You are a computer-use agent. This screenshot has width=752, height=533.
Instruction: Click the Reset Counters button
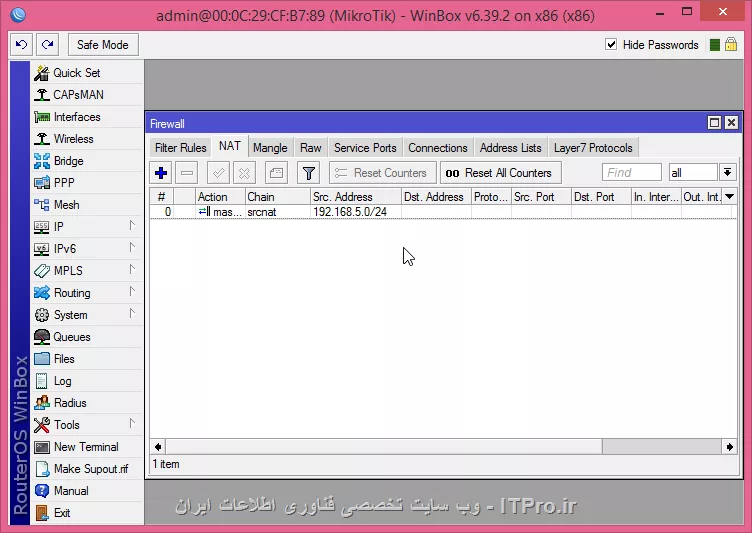pyautogui.click(x=382, y=173)
